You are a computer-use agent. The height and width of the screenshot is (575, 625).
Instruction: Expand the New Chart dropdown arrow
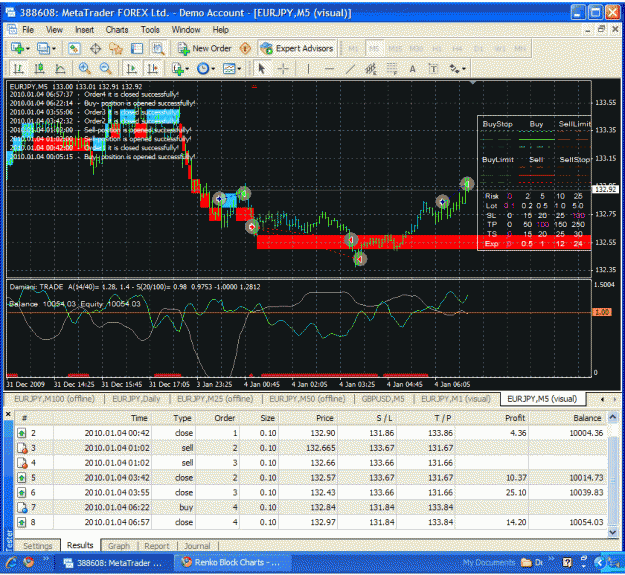(x=28, y=49)
